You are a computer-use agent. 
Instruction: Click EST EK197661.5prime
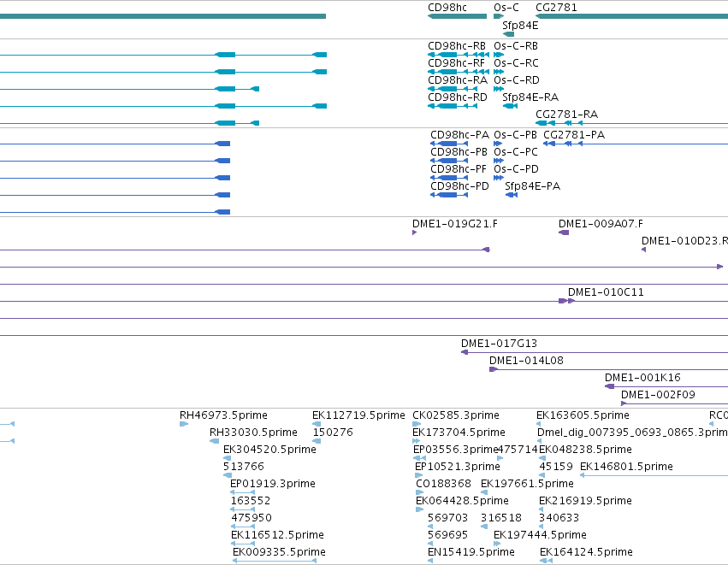coord(527,485)
